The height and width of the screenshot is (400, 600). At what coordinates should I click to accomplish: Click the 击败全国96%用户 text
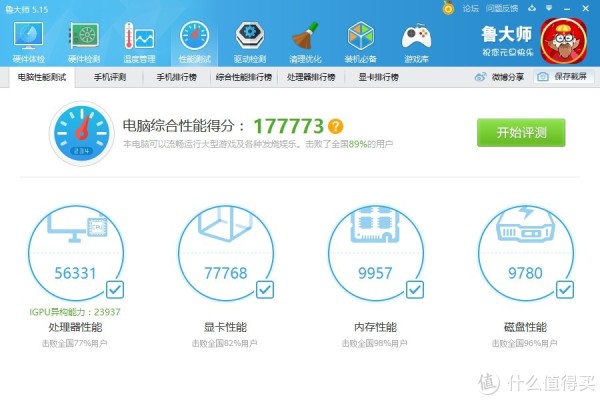525,343
